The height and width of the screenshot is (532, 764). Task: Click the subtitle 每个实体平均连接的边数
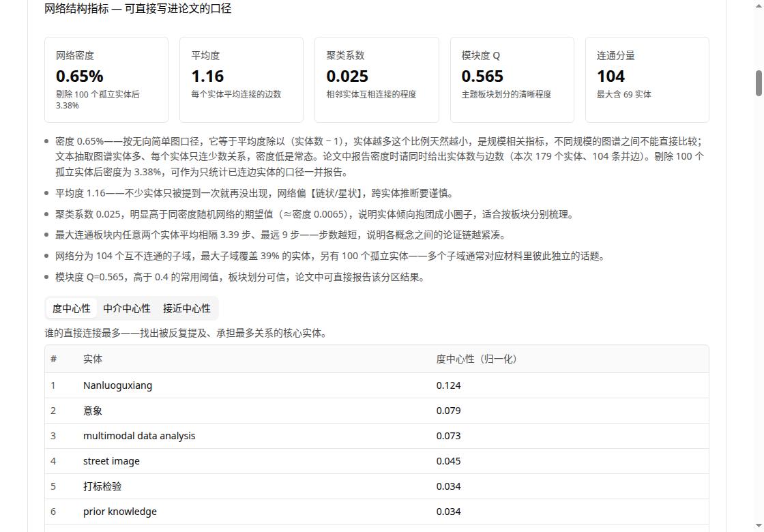[x=236, y=95]
